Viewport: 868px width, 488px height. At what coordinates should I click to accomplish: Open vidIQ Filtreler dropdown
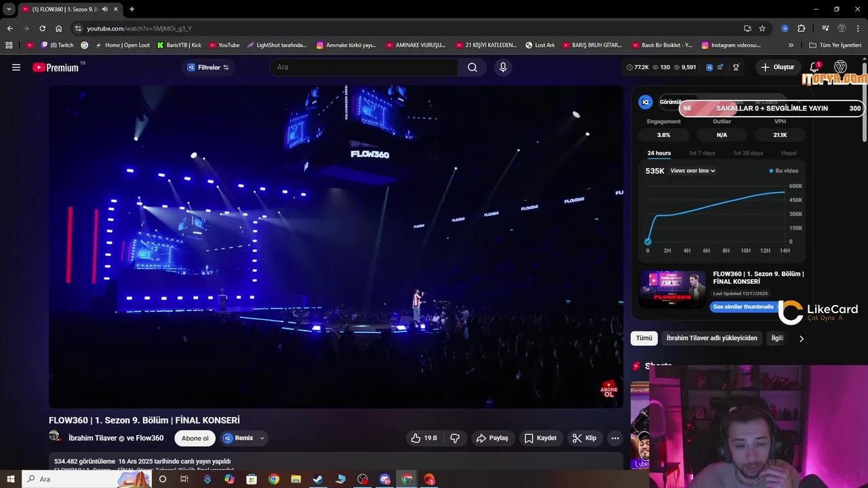coord(208,67)
